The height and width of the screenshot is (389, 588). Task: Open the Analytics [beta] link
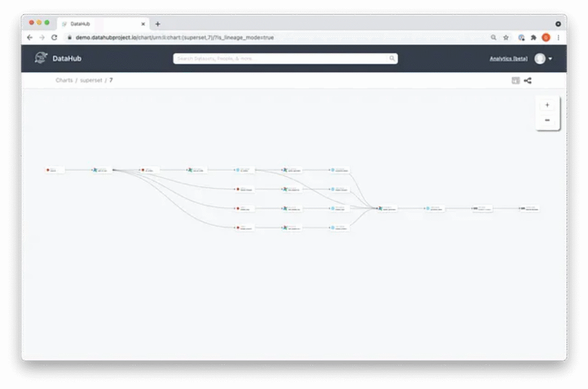click(x=508, y=58)
